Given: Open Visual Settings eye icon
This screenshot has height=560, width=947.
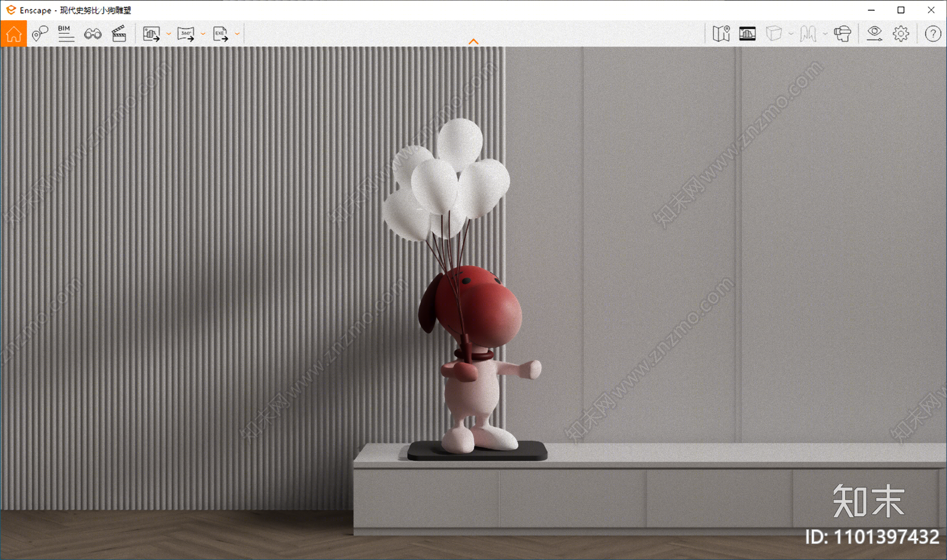Looking at the screenshot, I should (x=874, y=34).
